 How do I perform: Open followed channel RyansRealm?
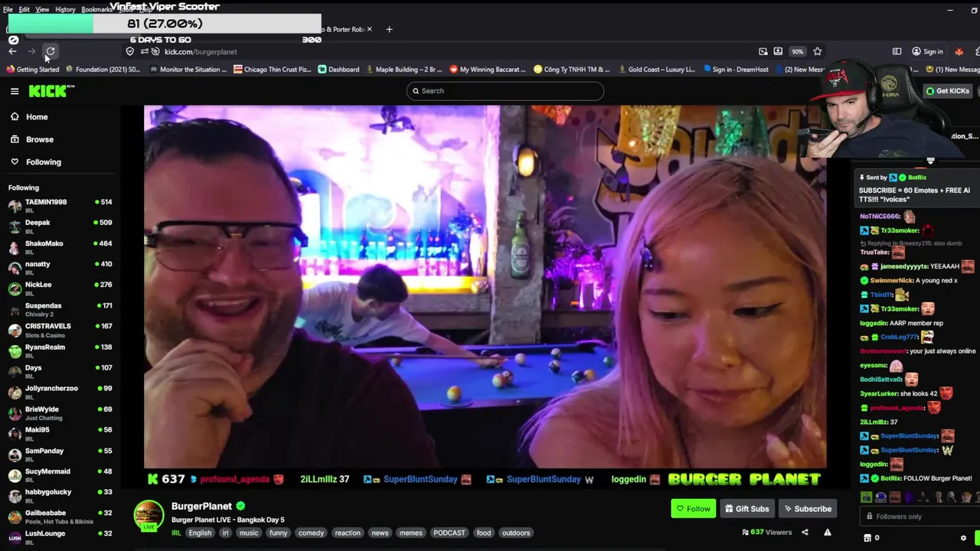(60, 351)
